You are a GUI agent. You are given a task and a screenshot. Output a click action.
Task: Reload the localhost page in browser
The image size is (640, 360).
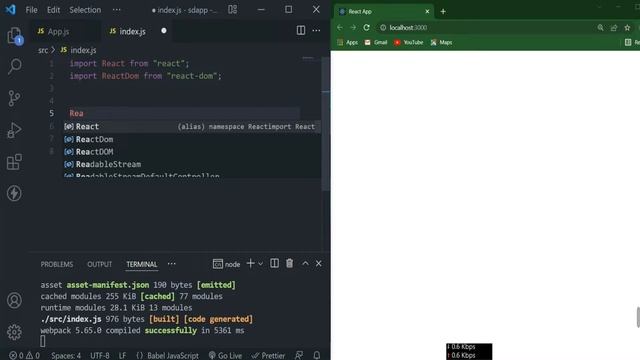tap(367, 27)
